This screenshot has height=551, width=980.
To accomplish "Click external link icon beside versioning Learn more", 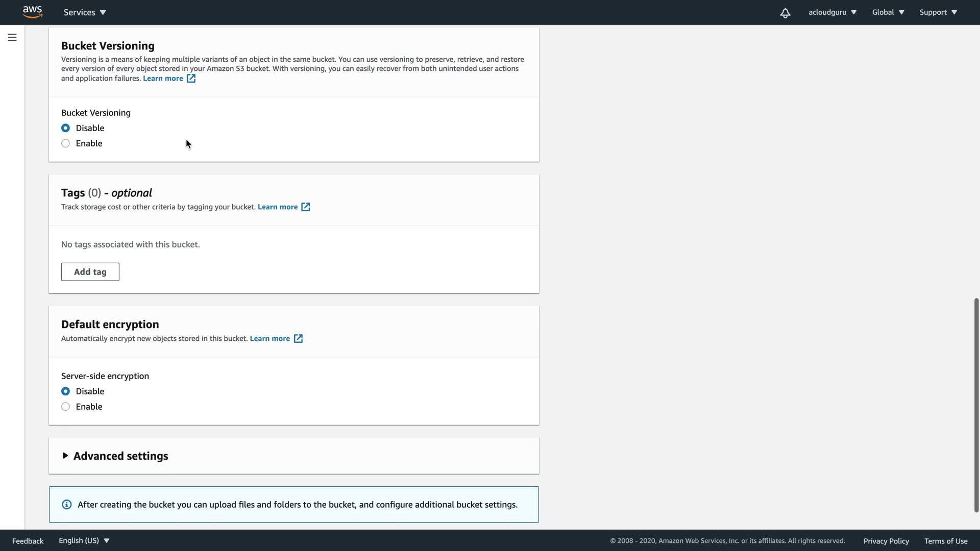I will pos(191,78).
